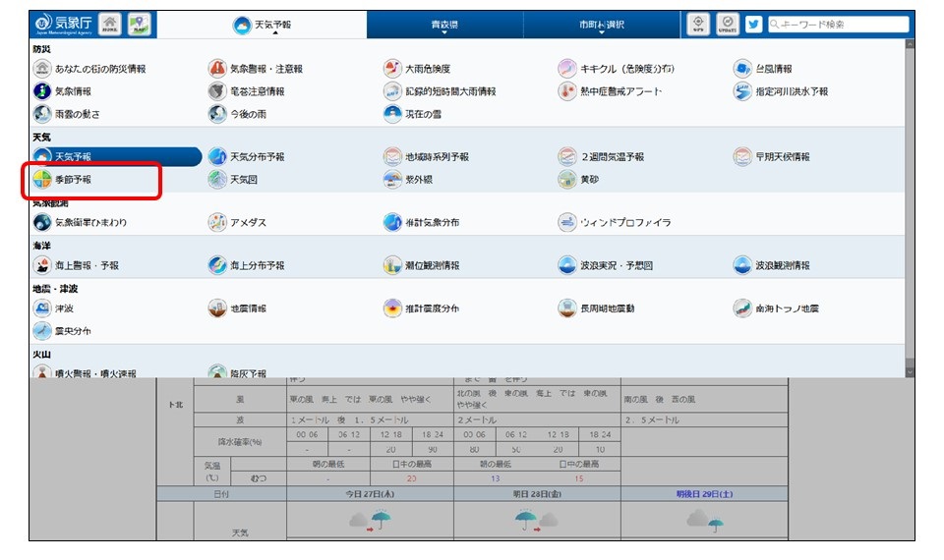Click the 天気図 icon

pyautogui.click(x=216, y=179)
